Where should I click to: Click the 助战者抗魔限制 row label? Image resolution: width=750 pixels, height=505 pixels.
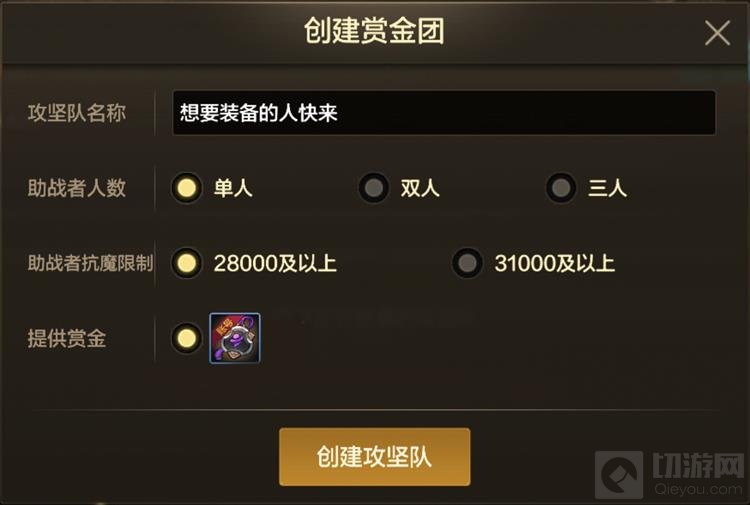(90, 263)
